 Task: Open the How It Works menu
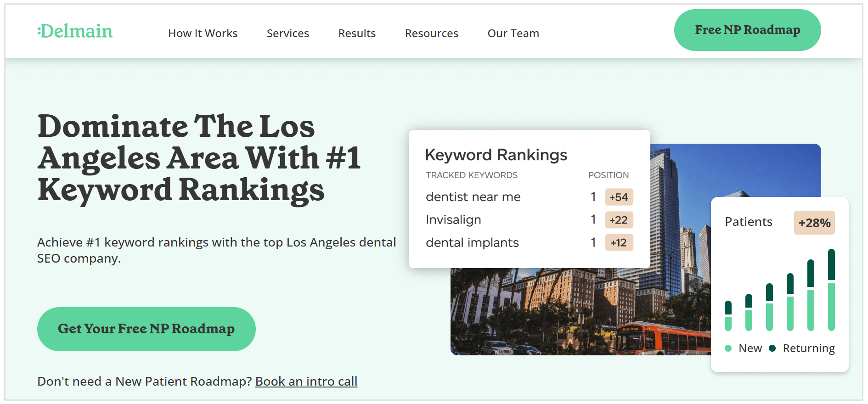click(x=203, y=34)
